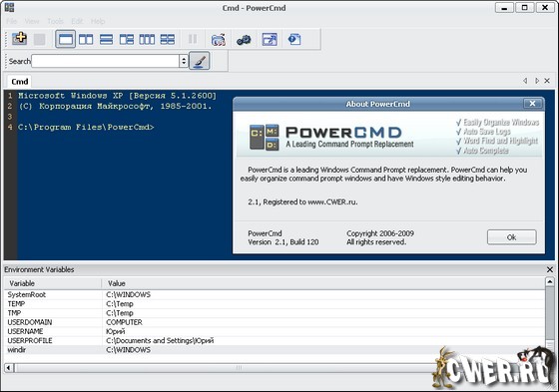
Task: Click the pause icon in toolbar
Action: pyautogui.click(x=193, y=39)
